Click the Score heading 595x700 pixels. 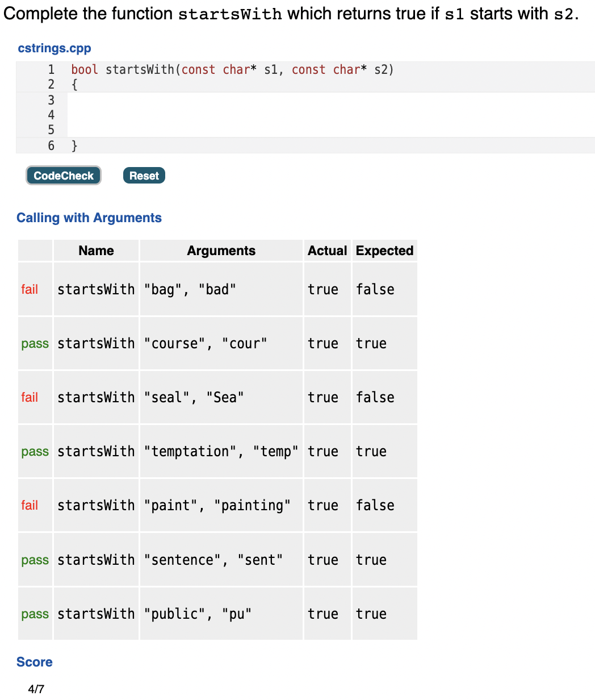click(x=35, y=662)
